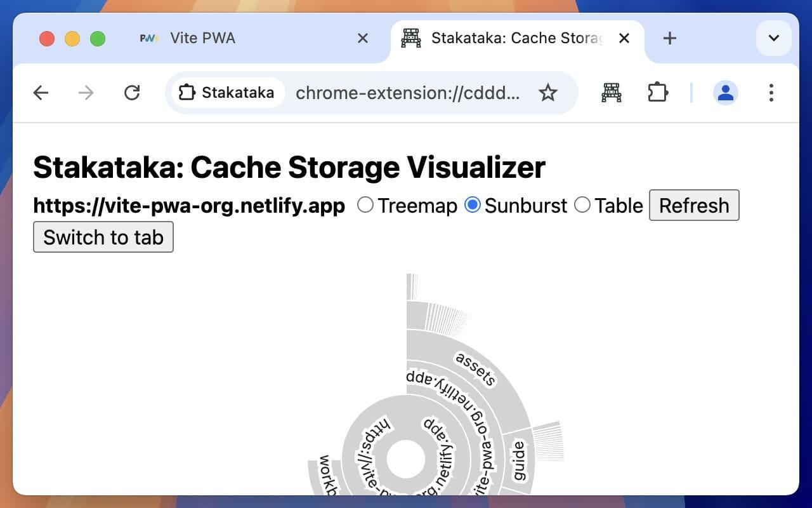Click the forward navigation arrow
Image resolution: width=812 pixels, height=508 pixels.
tap(86, 93)
